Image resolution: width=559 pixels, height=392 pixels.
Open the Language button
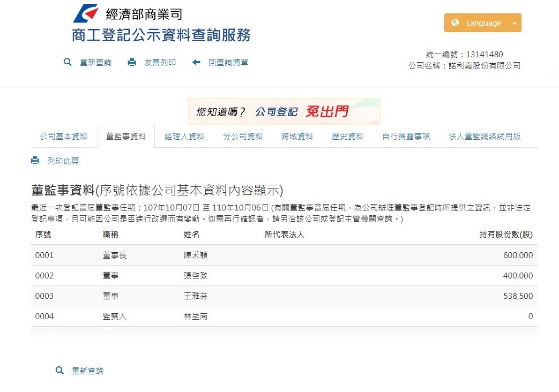(476, 23)
